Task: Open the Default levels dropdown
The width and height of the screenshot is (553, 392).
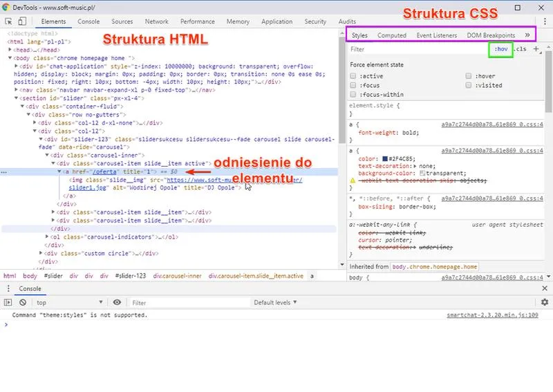Action: pos(275,302)
